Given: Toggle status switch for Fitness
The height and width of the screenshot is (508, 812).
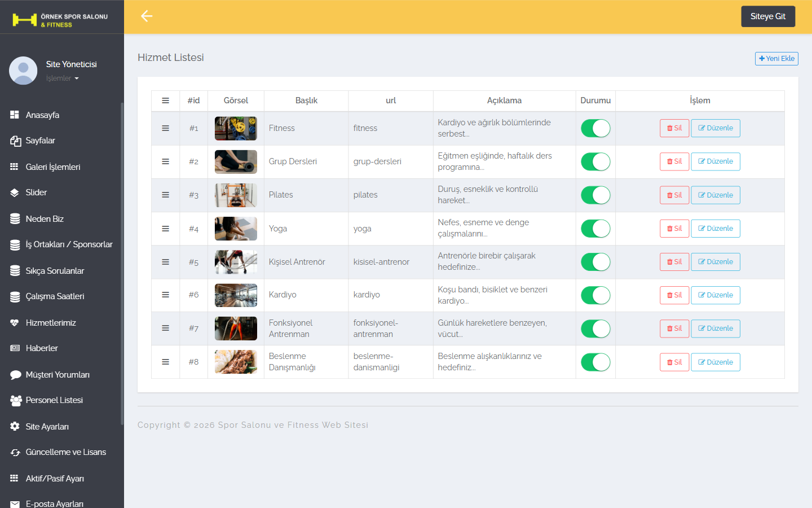Looking at the screenshot, I should 595,128.
